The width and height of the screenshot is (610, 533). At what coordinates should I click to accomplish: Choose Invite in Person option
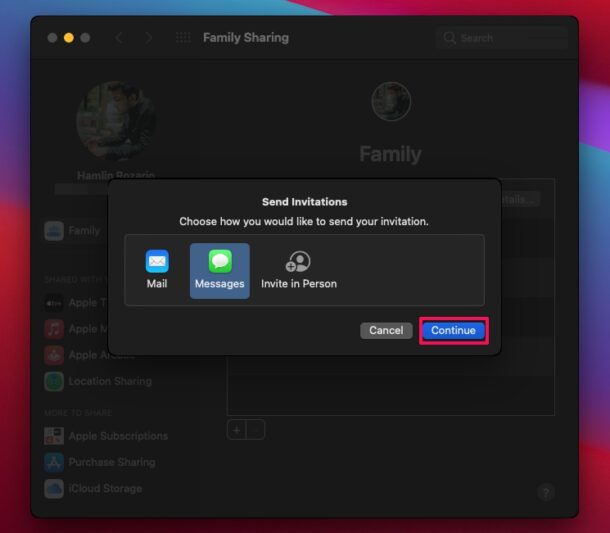(x=299, y=270)
